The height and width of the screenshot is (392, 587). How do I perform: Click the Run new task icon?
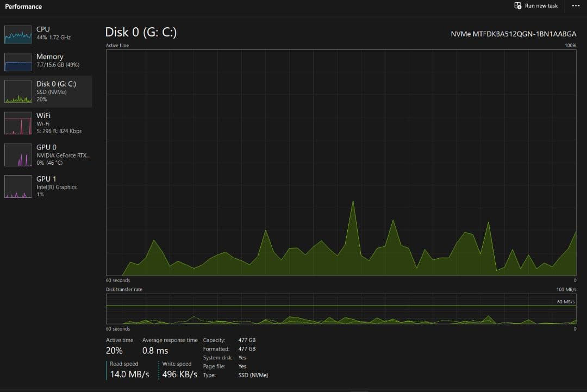coord(517,6)
